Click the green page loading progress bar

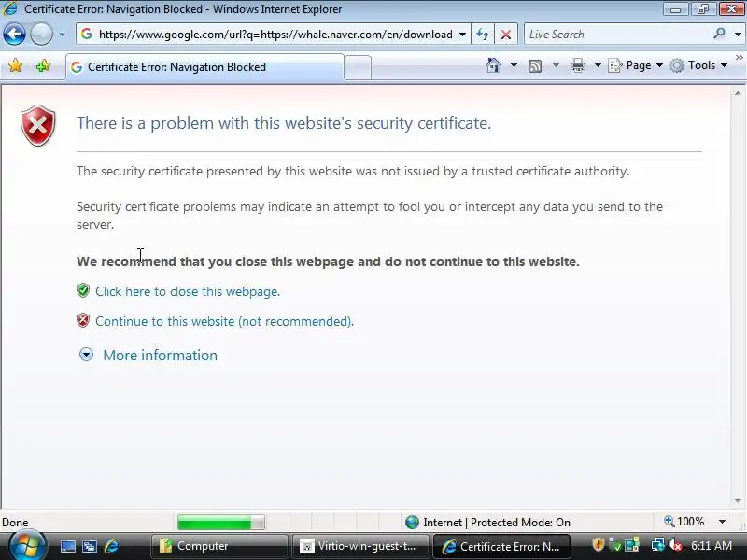pos(220,523)
